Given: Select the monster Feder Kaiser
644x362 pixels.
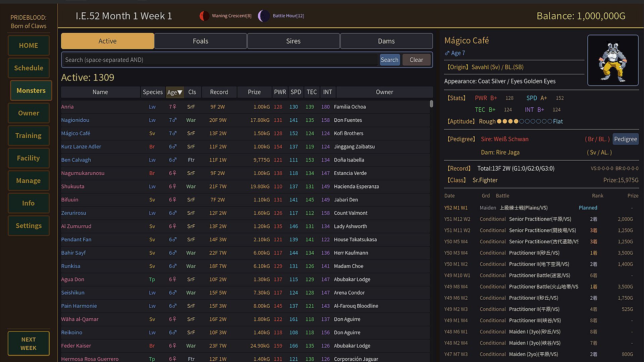Looking at the screenshot, I should (245, 346).
